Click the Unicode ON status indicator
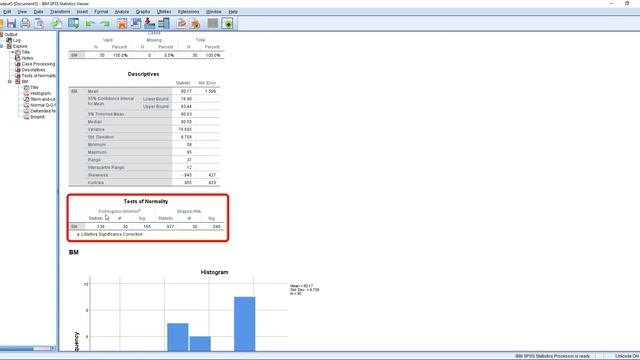Viewport: 640px width, 360px height. tap(627, 356)
